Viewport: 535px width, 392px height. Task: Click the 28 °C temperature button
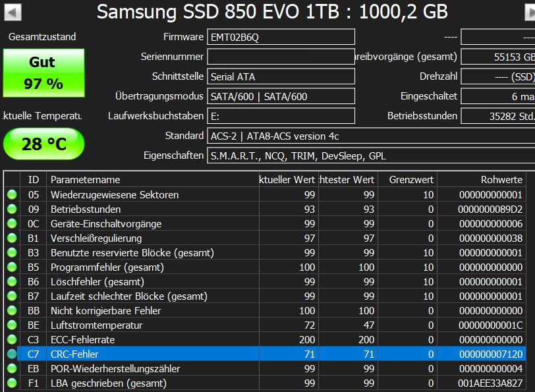[x=43, y=144]
